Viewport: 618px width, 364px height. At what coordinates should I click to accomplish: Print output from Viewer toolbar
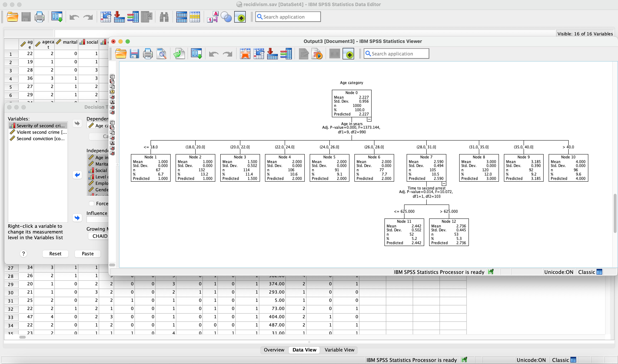tap(148, 54)
